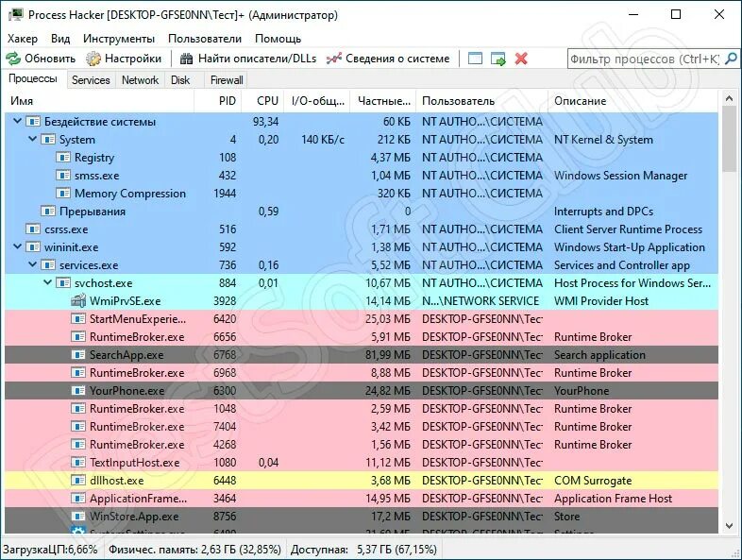
Task: Sort by the Имя column header
Action: 99,101
